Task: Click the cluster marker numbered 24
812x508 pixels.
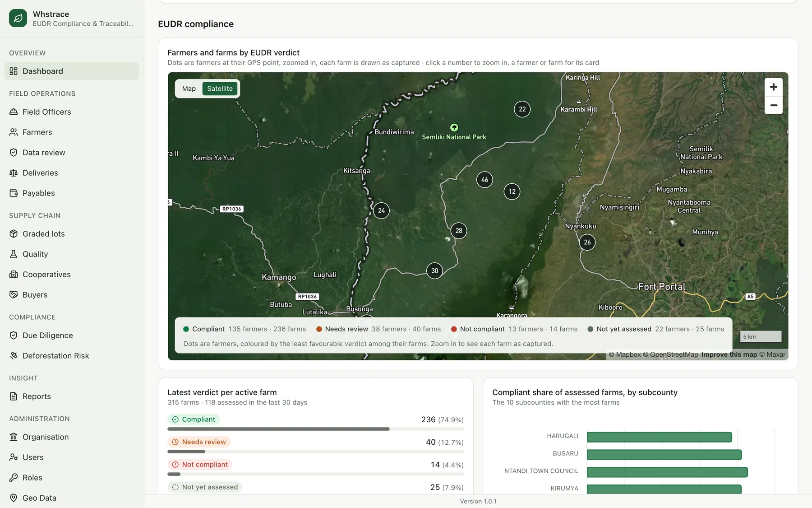Action: 381,211
